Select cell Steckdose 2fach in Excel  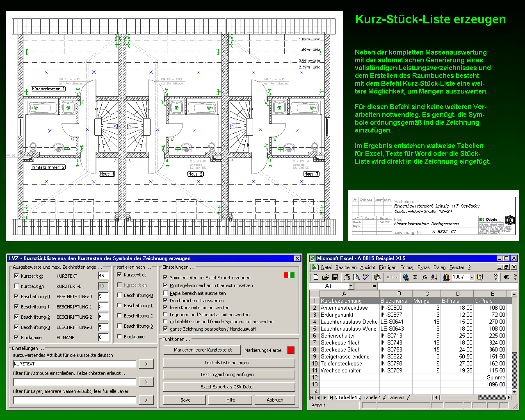349,349
